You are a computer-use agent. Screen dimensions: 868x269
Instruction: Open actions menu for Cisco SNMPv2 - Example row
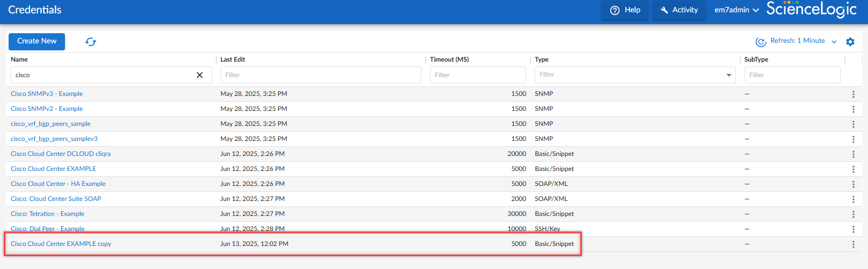(x=853, y=109)
